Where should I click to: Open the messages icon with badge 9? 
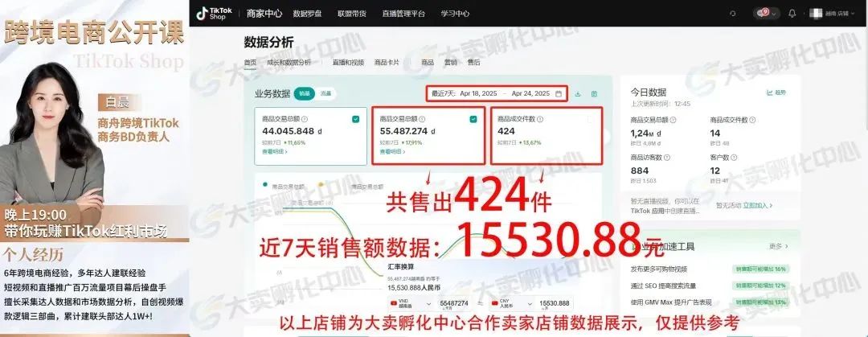[762, 13]
